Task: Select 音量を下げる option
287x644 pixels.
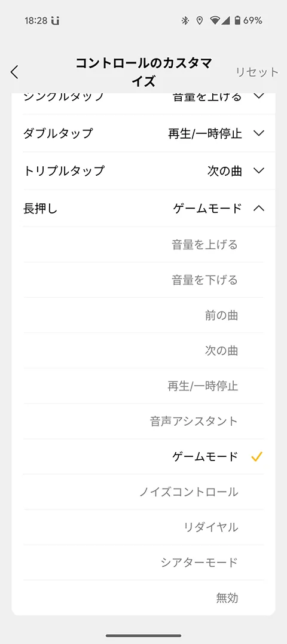Action: point(143,280)
